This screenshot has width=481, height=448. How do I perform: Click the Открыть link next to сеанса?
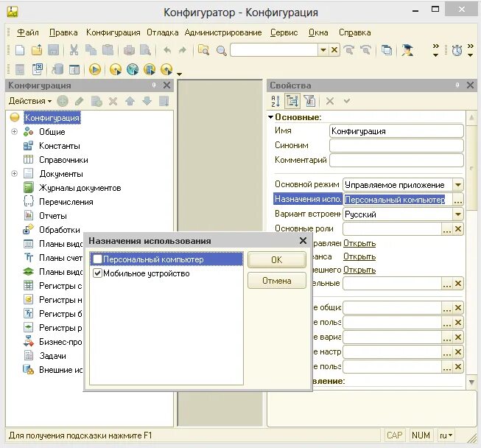pos(359,256)
